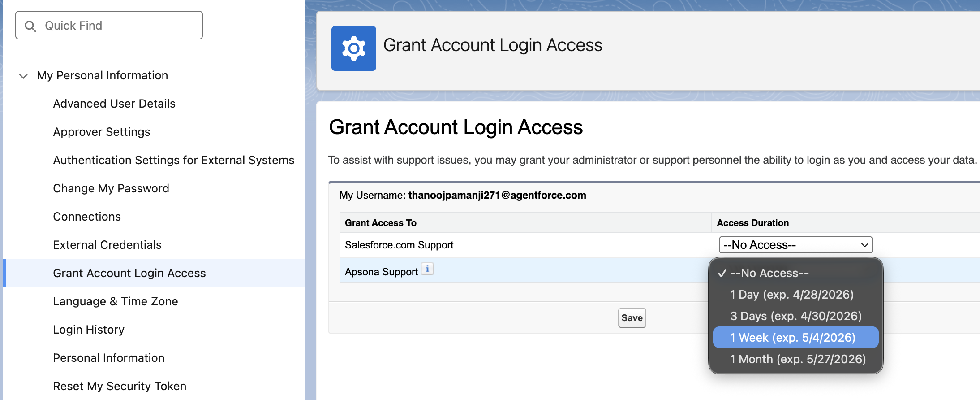Select the 1 Week (exp. 5/4/2026) option
980x400 pixels.
tap(795, 337)
